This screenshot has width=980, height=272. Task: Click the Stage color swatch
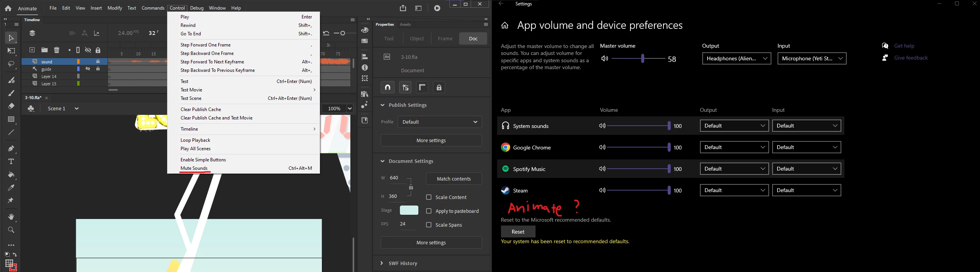(409, 210)
